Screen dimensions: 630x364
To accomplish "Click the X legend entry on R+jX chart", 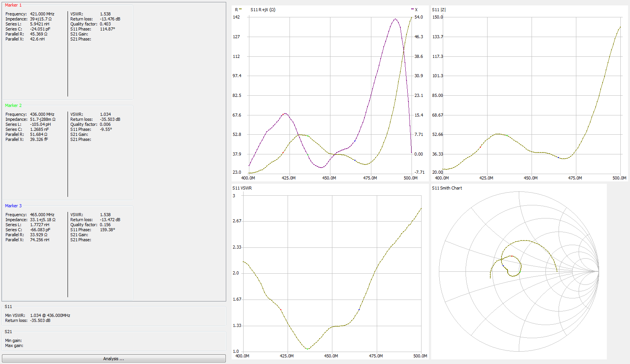I will click(414, 10).
